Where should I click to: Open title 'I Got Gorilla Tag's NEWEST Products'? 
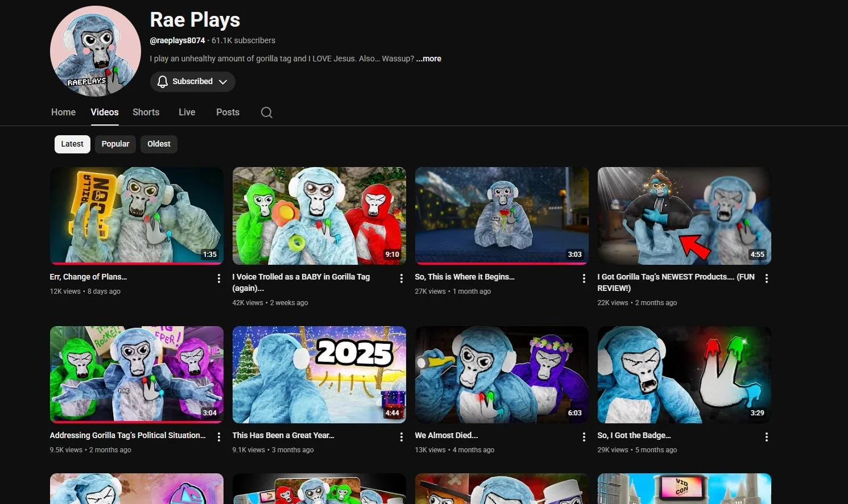[x=676, y=282]
